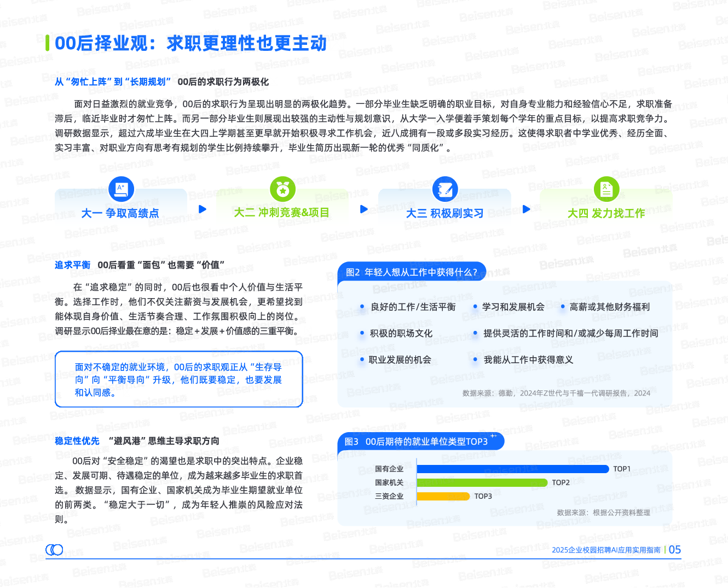Image resolution: width=728 pixels, height=588 pixels.
Task: Click the 追求平衡 subheading
Action: [x=72, y=265]
